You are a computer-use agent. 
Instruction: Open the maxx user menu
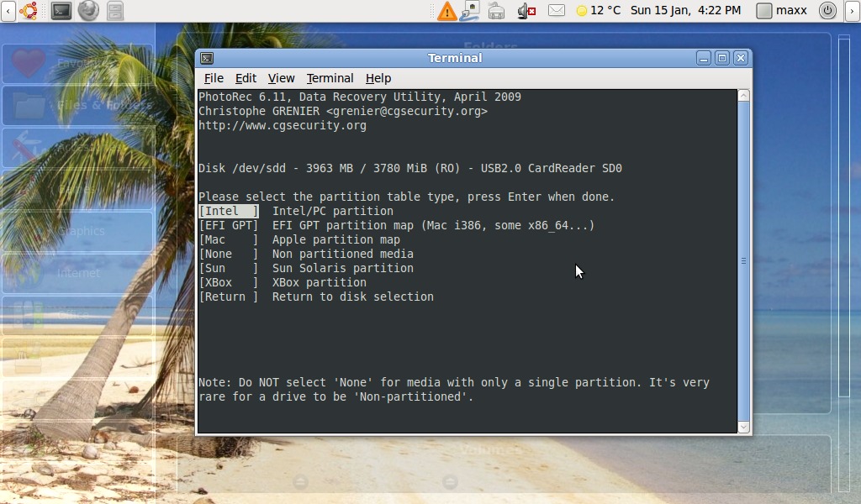[x=781, y=10]
